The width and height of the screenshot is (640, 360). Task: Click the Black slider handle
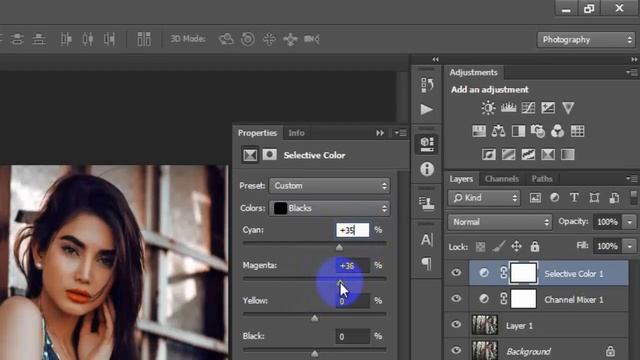314,353
